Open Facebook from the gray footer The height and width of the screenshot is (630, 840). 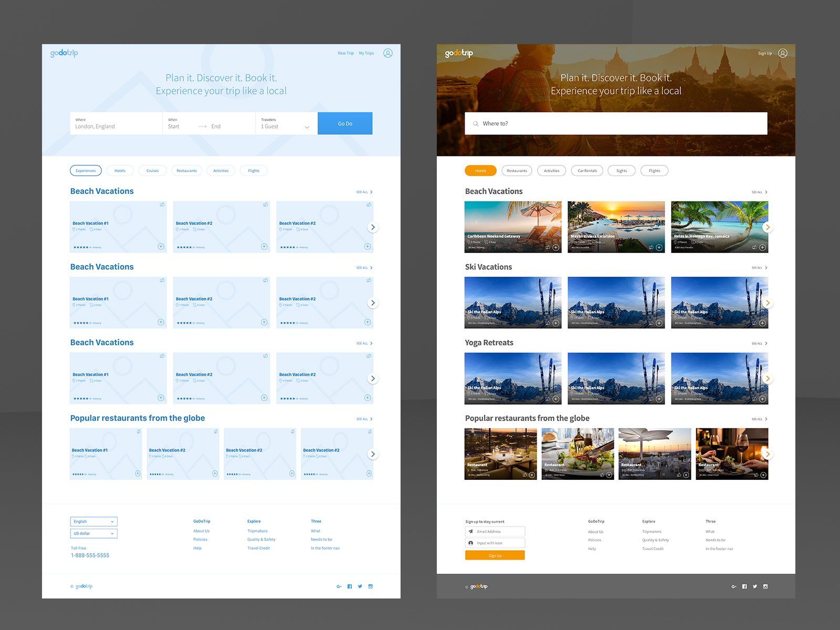(744, 586)
